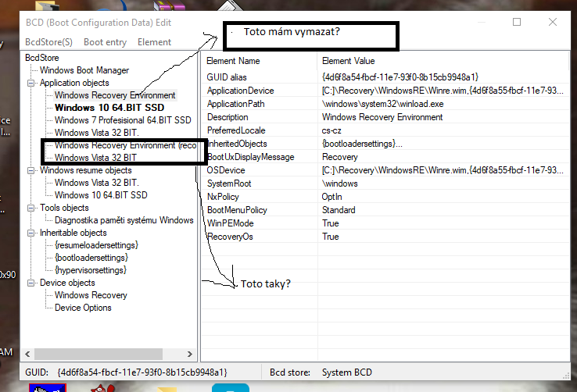
Task: Open the Boot entry menu
Action: [x=105, y=42]
